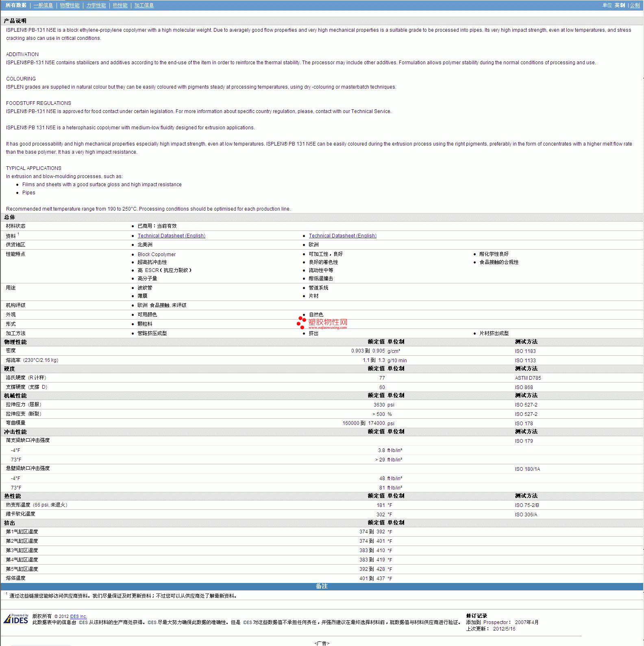
Task: Switch units to 公制 (metric)
Action: click(635, 5)
